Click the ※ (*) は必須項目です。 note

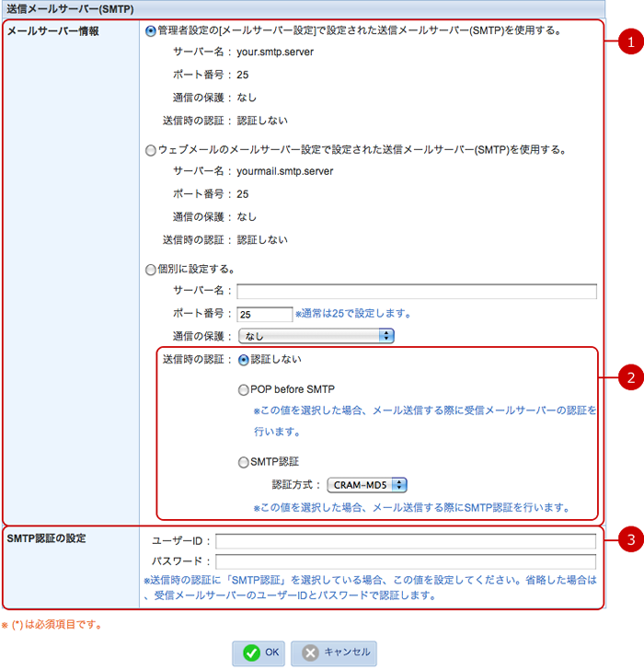(x=52, y=625)
